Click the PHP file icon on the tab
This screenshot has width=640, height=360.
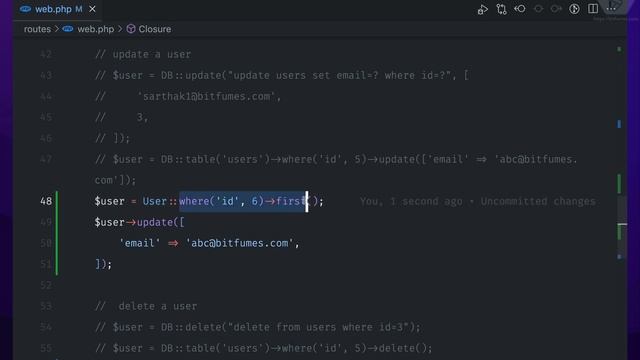(25, 9)
